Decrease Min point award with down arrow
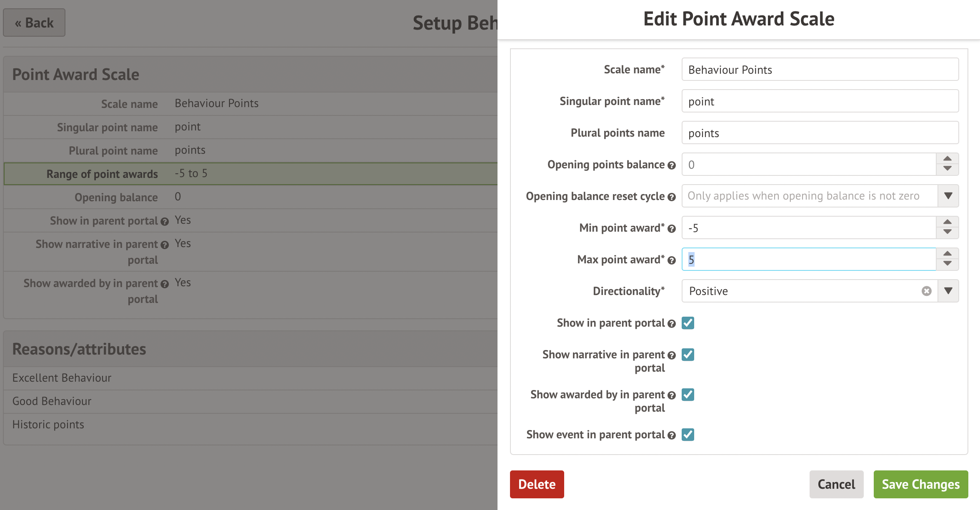Viewport: 980px width, 510px height. coord(947,232)
